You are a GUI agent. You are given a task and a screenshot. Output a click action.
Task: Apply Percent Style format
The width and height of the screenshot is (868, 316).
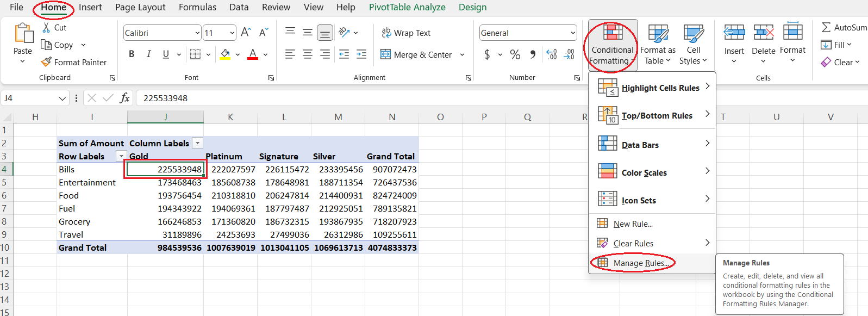[x=515, y=54]
